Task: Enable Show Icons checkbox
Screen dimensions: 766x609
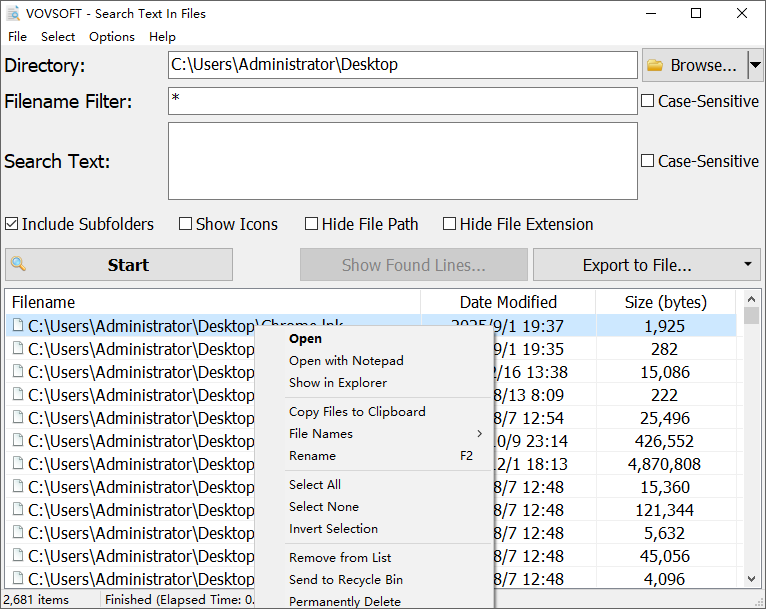Action: pos(185,224)
